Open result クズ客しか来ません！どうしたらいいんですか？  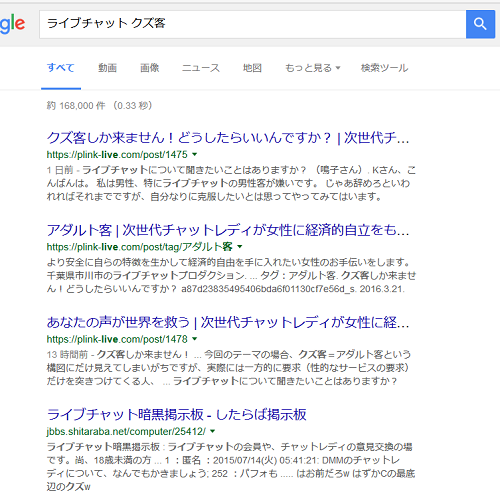point(228,138)
